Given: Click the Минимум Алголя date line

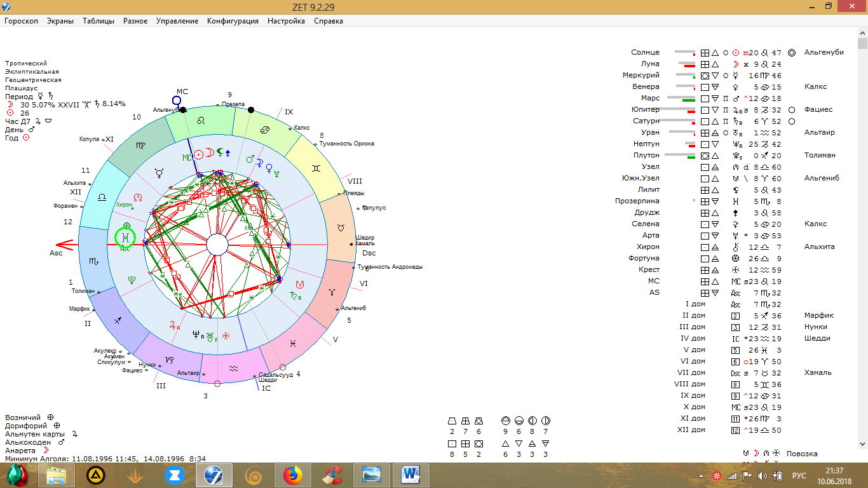Looking at the screenshot, I should tap(105, 458).
